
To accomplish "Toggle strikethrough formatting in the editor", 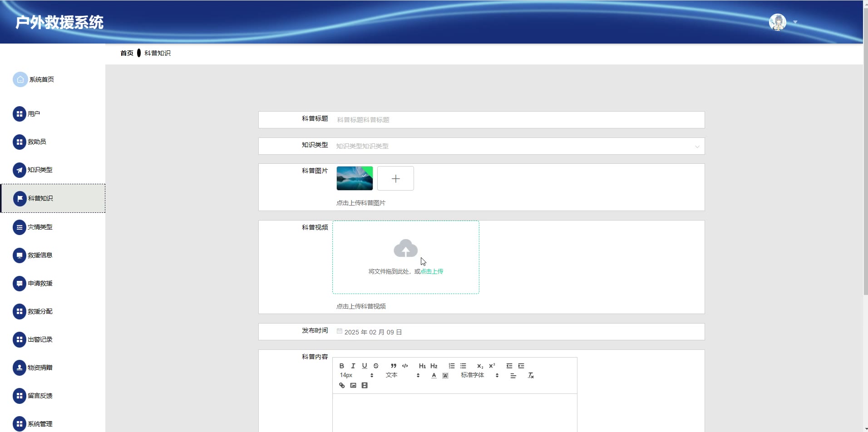I will point(376,366).
